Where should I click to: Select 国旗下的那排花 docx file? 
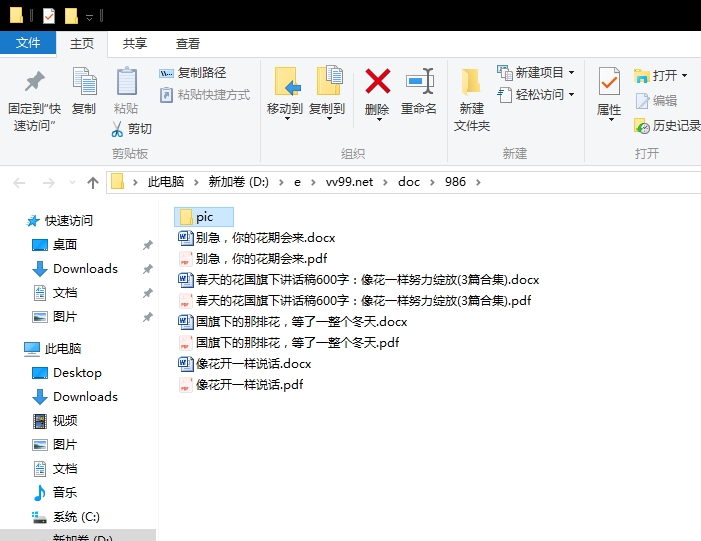(x=293, y=322)
